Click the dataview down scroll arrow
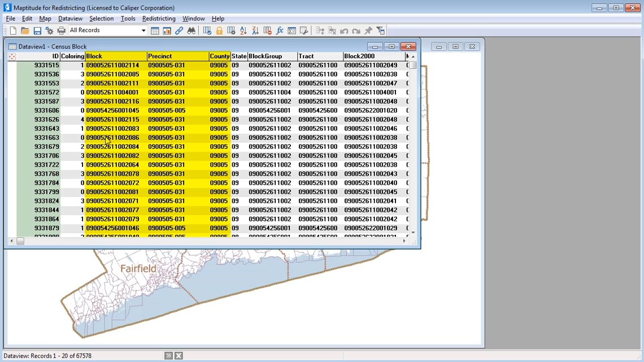The image size is (644, 362). coord(413,232)
